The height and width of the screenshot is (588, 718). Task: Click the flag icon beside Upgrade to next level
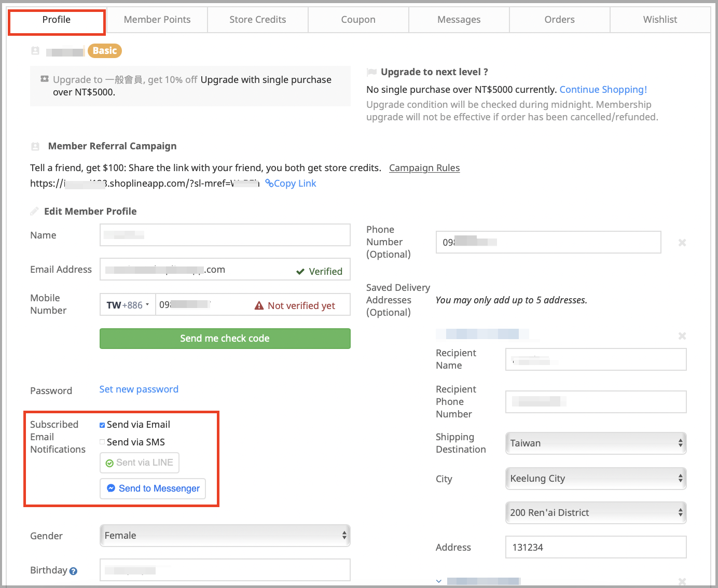(371, 72)
